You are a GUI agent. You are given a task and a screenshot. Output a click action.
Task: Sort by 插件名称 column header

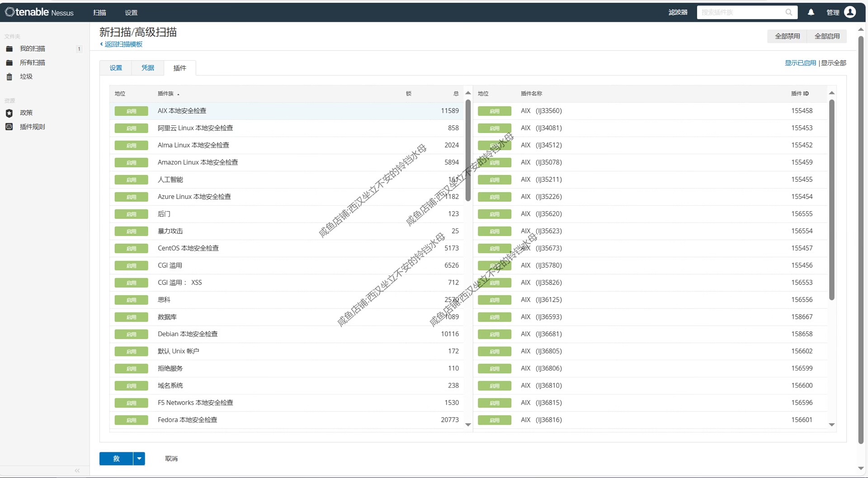click(x=531, y=94)
